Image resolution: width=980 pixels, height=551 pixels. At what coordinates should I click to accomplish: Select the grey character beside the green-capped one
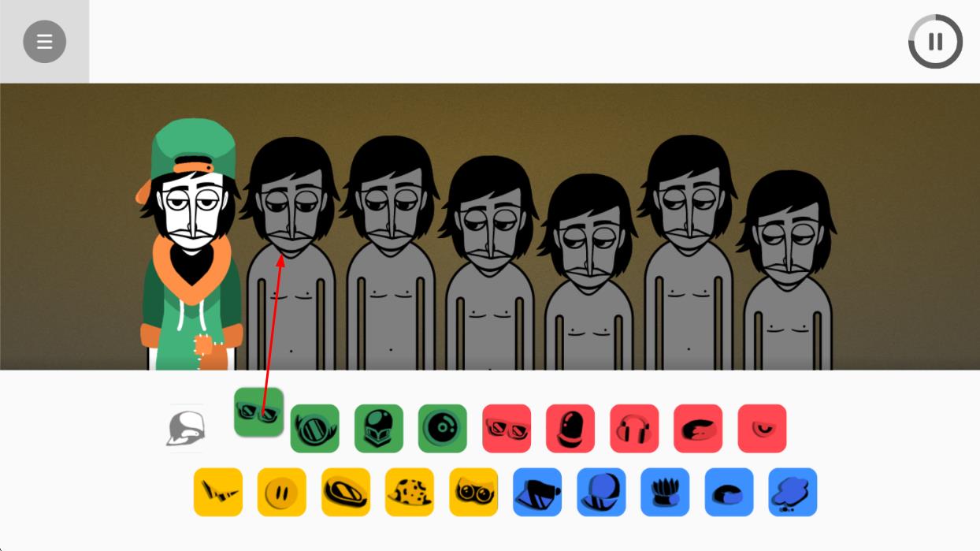pyautogui.click(x=291, y=254)
